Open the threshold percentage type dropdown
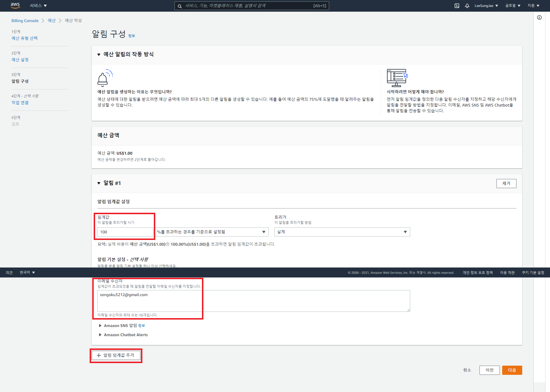550x392 pixels. 212,232
